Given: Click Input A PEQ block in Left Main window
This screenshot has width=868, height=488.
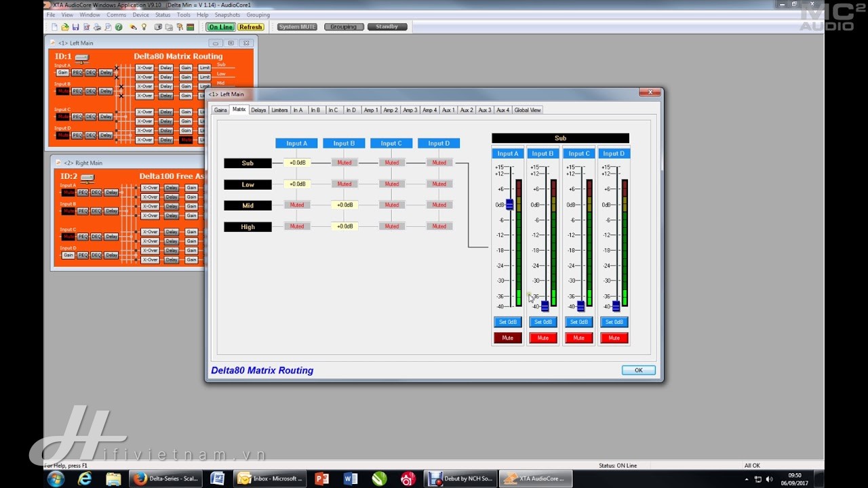Looking at the screenshot, I should (77, 73).
